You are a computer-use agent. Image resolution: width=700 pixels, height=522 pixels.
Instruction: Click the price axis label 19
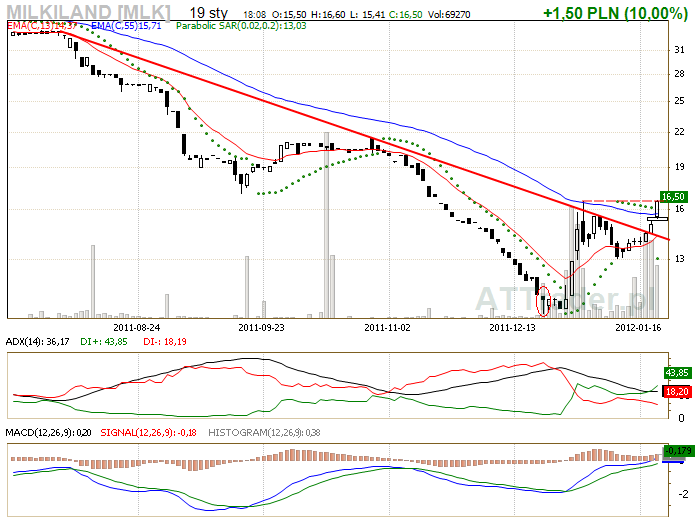point(679,167)
